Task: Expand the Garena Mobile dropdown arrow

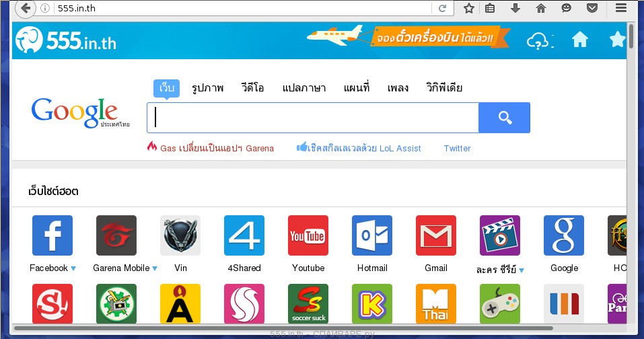Action: [155, 268]
